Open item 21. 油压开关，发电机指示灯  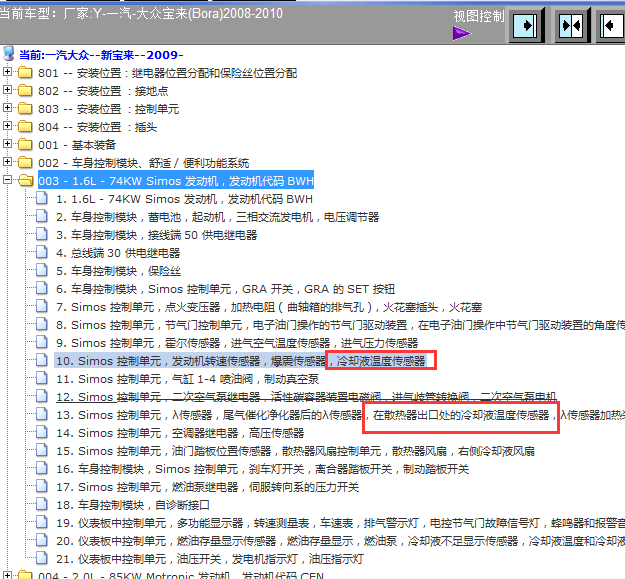(x=210, y=559)
